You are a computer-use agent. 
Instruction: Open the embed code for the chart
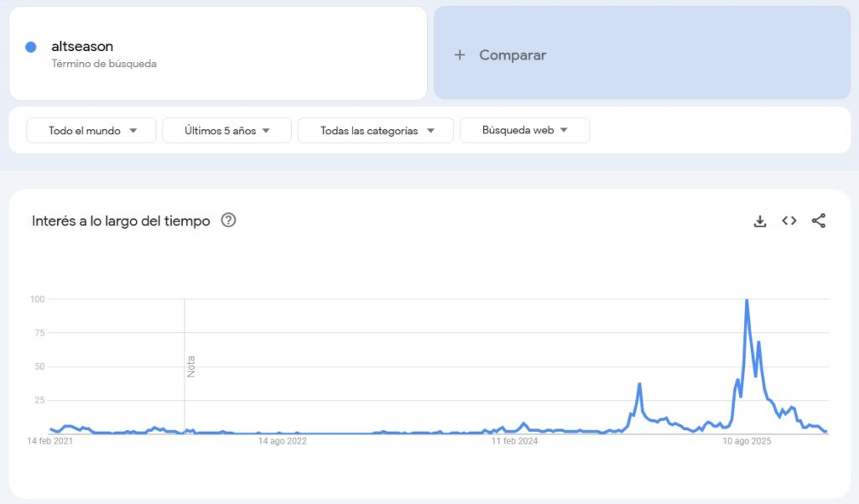point(789,221)
